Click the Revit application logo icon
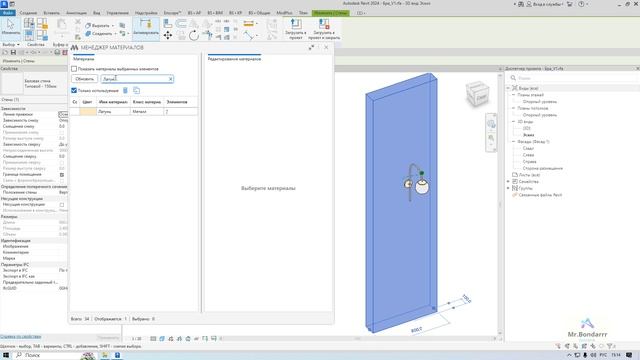 point(3,4)
